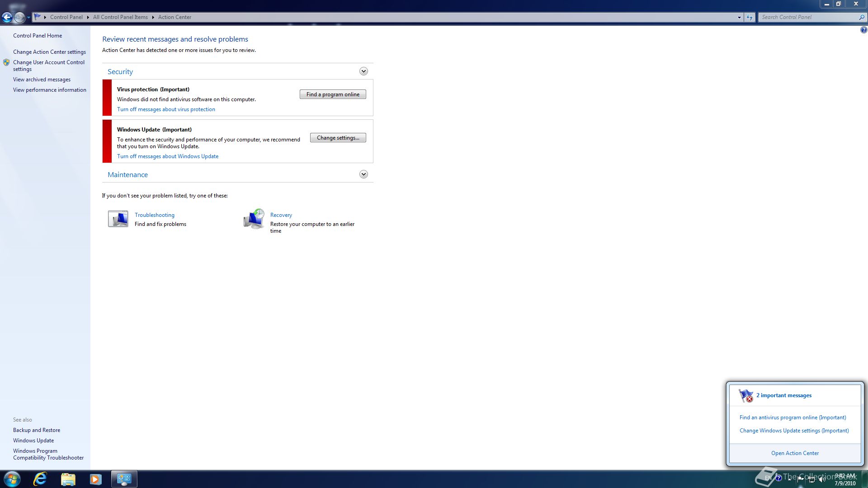Open the Troubleshooting link
The height and width of the screenshot is (488, 868).
click(155, 215)
